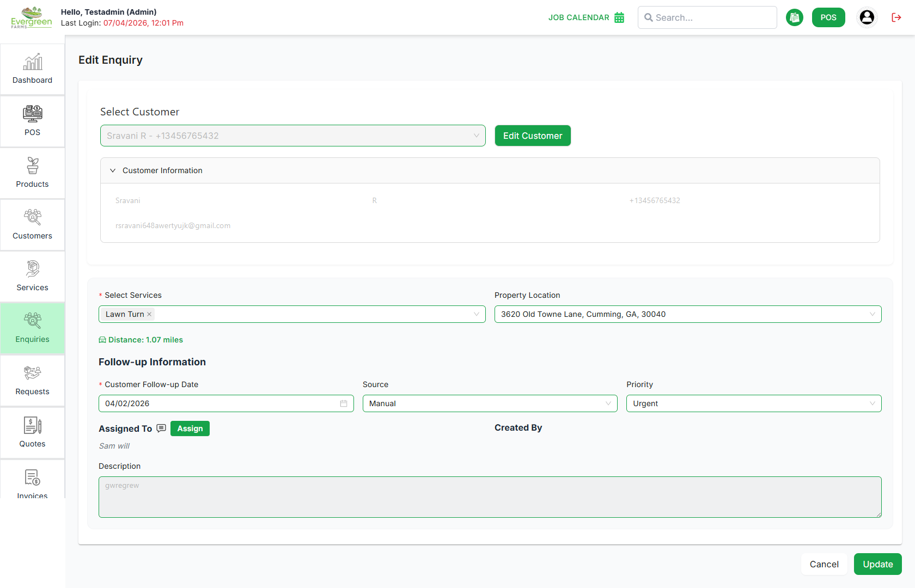The width and height of the screenshot is (915, 588).
Task: Click the Created By label
Action: click(518, 427)
